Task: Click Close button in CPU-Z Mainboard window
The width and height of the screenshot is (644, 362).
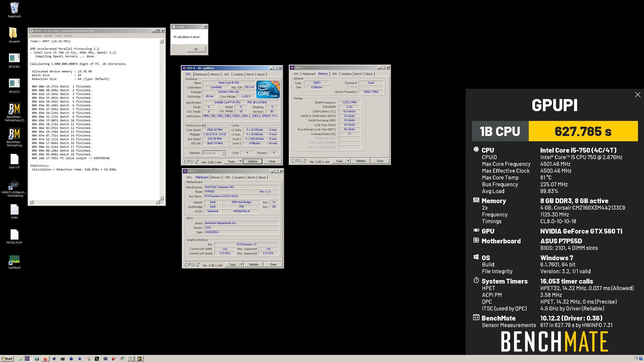Action: pos(273,264)
